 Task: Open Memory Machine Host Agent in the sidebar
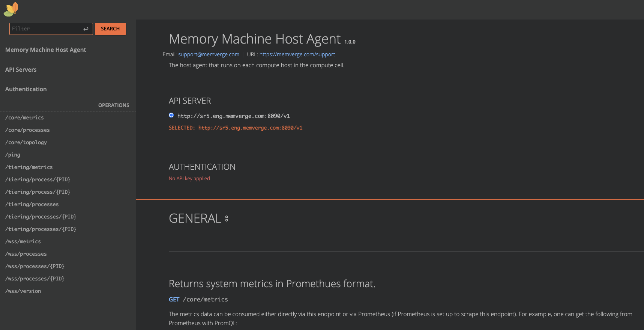(x=45, y=50)
